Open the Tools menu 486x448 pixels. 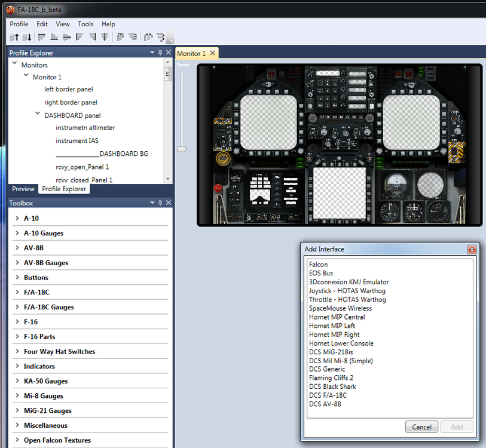85,24
